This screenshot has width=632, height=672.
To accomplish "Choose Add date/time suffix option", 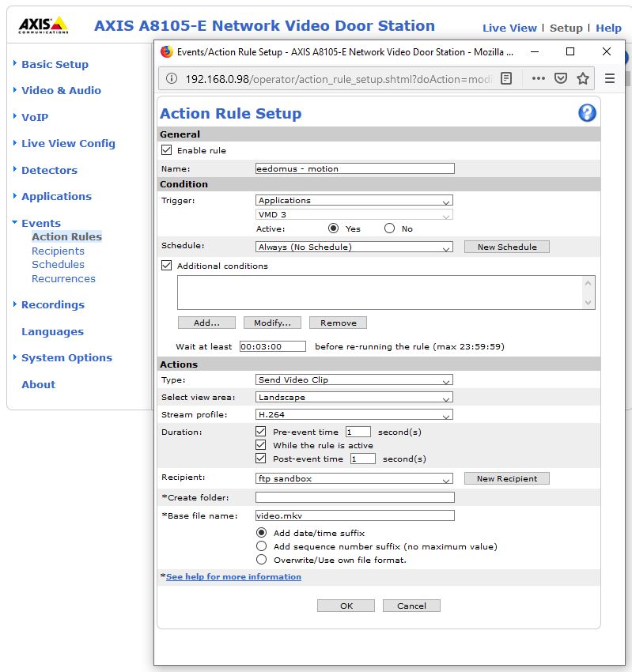I will 261,533.
